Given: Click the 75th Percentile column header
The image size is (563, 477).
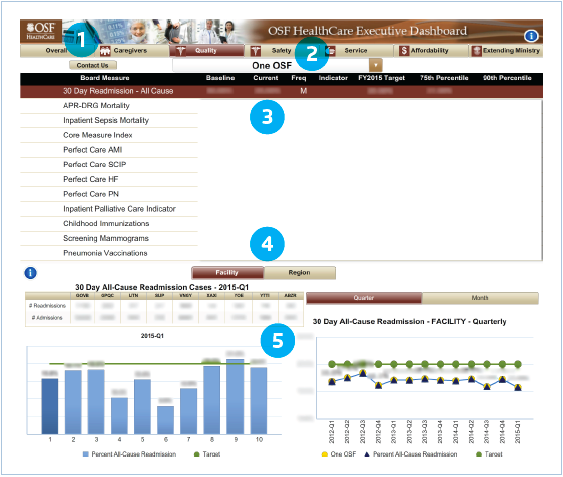Looking at the screenshot, I should [444, 78].
